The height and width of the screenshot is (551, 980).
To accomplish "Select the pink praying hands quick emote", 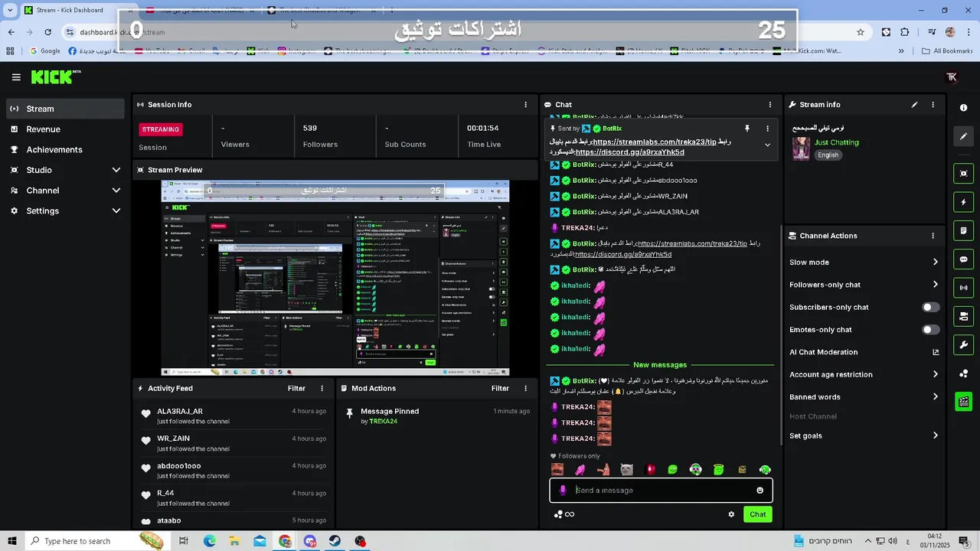I will pos(580,470).
